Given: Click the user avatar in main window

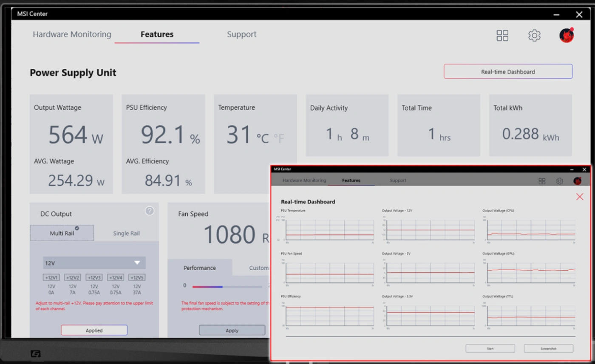Looking at the screenshot, I should pos(567,35).
